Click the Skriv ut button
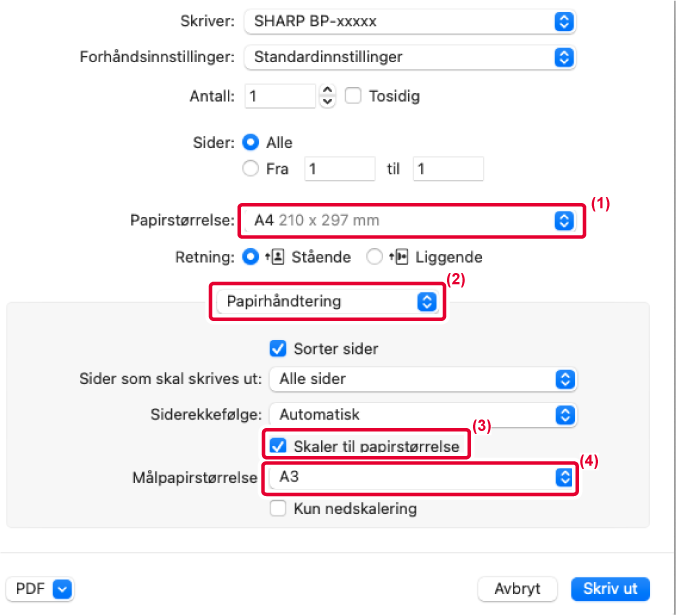This screenshot has width=676, height=615. 610,589
